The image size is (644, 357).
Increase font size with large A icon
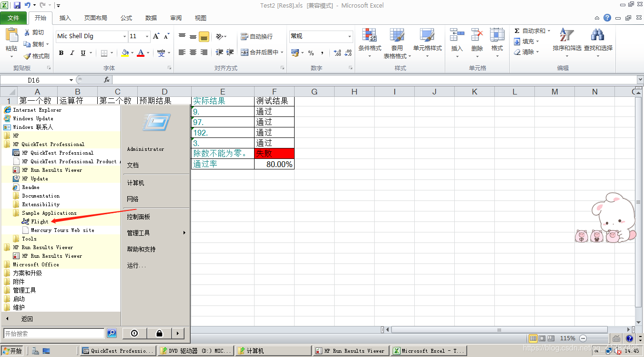pos(156,36)
